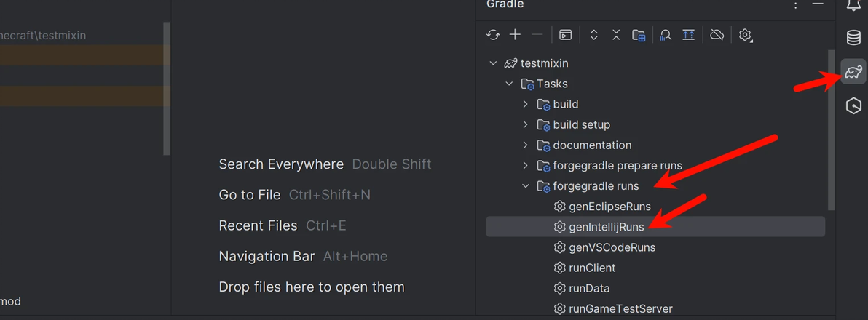Image resolution: width=868 pixels, height=320 pixels.
Task: Expand the build task folder
Action: tap(526, 104)
